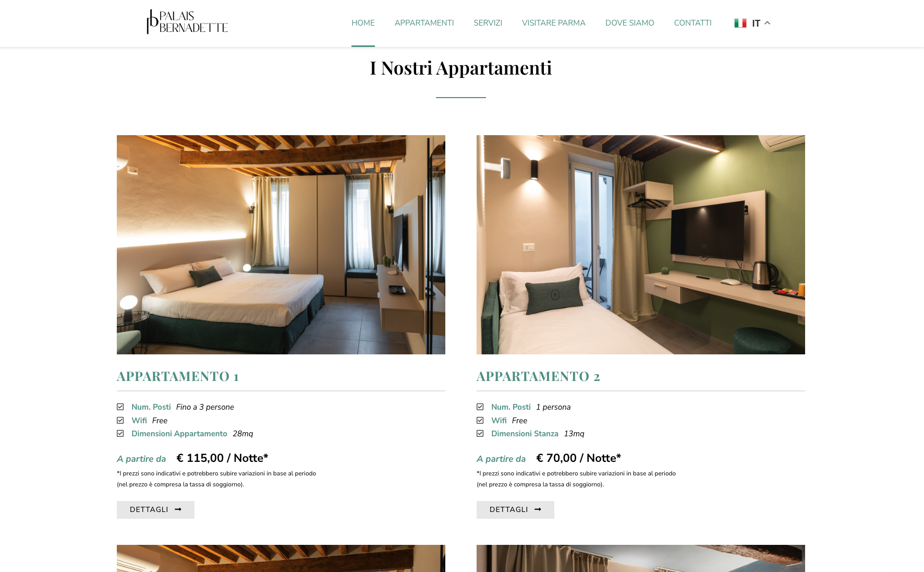
Task: Click Appartamento 2 room photo
Action: point(641,245)
